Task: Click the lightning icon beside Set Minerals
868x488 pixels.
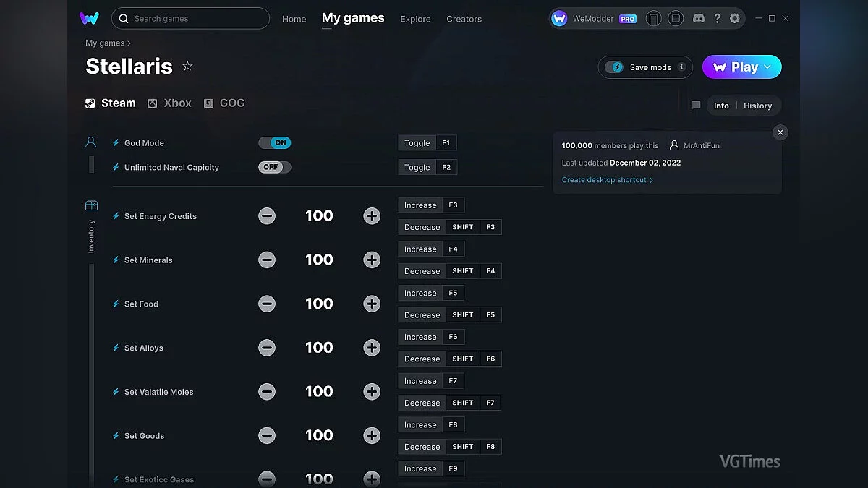Action: (116, 260)
